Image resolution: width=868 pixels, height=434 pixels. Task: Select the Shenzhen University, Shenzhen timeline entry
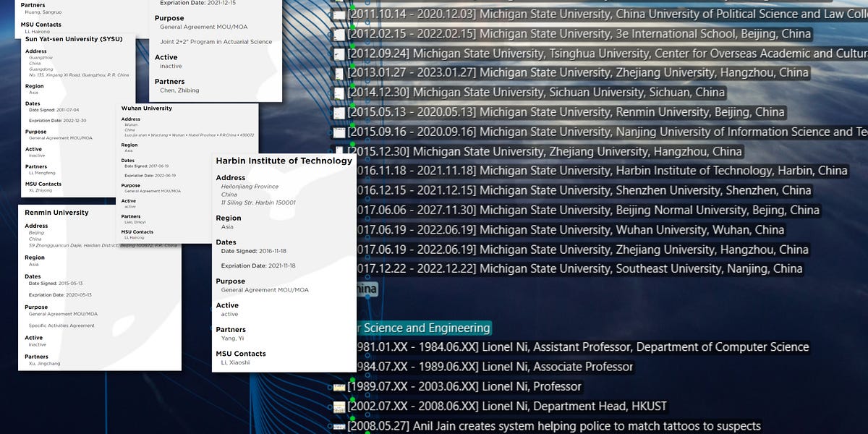pyautogui.click(x=584, y=190)
